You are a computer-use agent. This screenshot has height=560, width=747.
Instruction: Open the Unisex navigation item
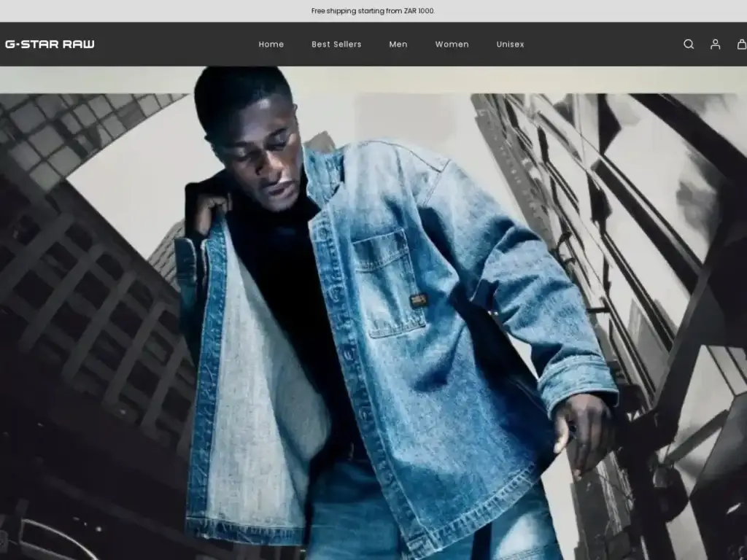510,44
